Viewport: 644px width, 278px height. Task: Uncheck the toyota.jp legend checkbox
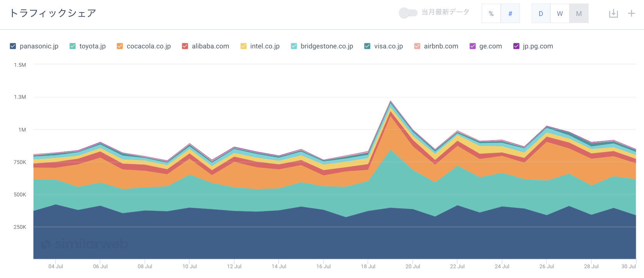point(73,46)
